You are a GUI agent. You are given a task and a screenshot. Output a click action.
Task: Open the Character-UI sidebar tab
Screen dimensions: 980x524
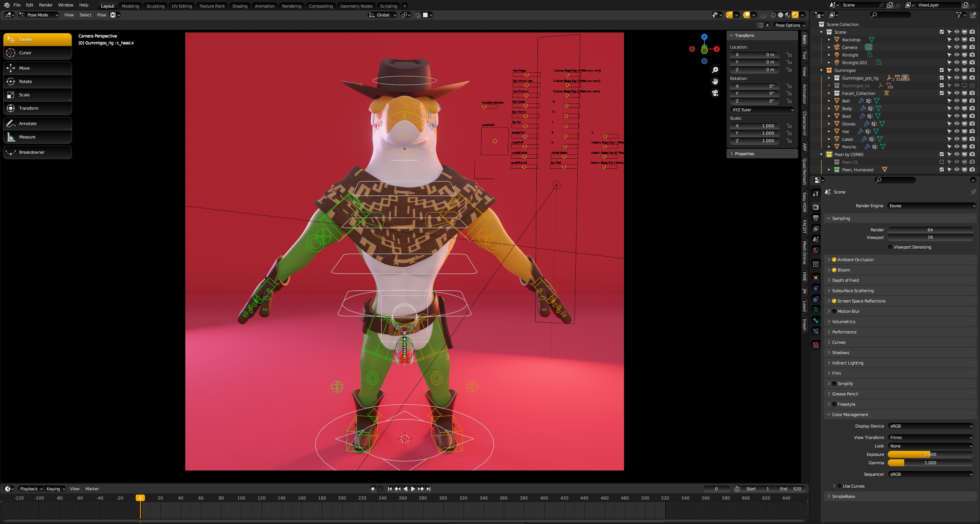point(805,124)
